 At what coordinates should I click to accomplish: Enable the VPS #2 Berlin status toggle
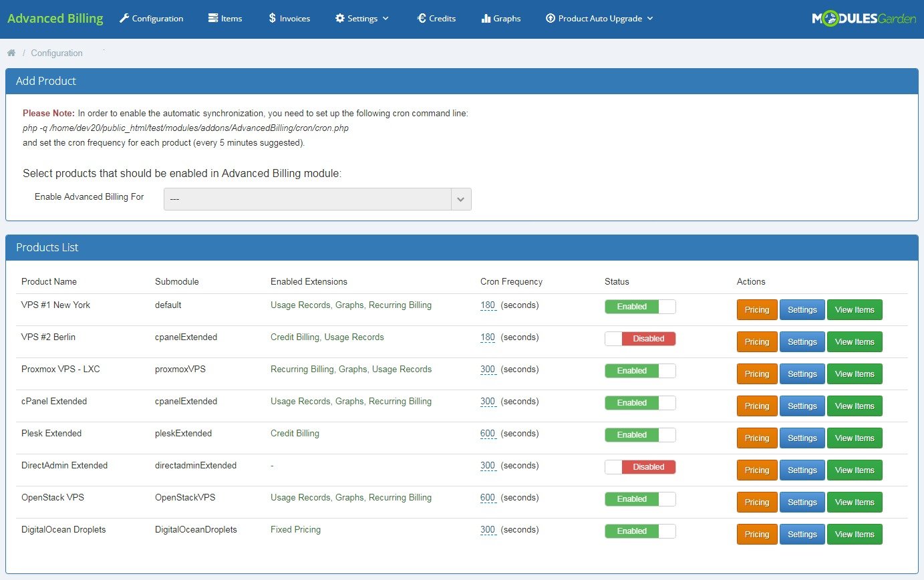pyautogui.click(x=640, y=339)
